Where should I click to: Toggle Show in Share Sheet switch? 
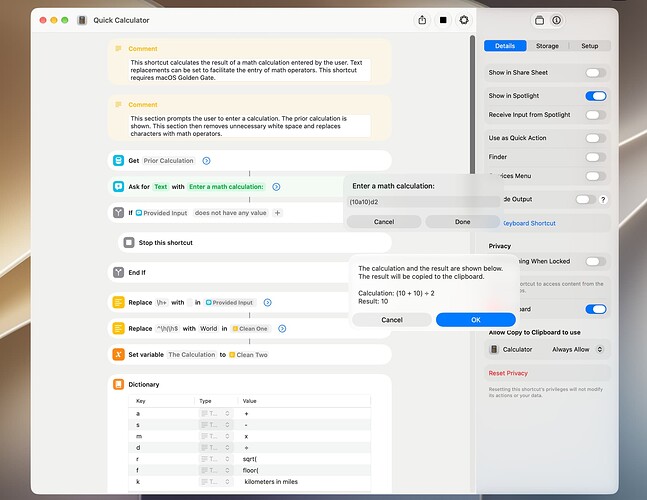click(x=595, y=73)
